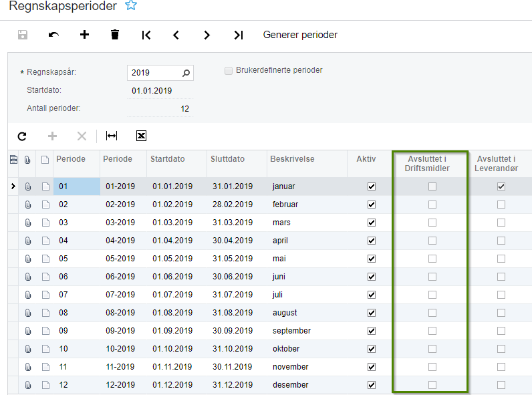Go to the previous record

tap(176, 35)
